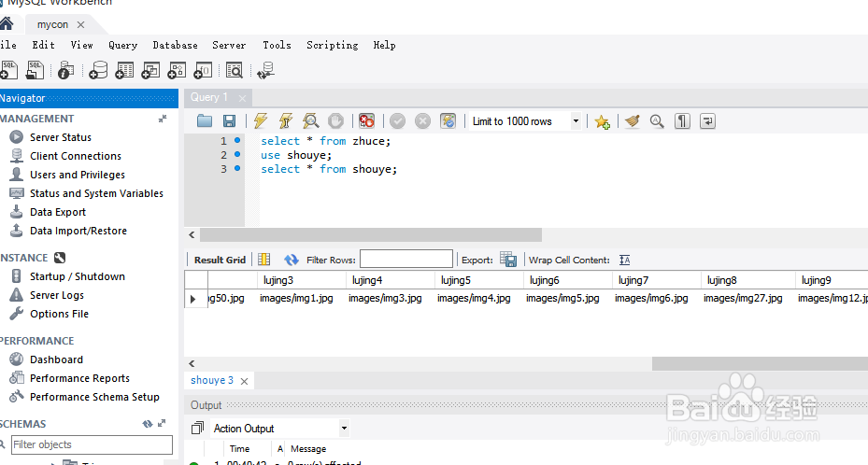Screen dimensions: 868x465
Task: Open Performance Schema Setup
Action: (x=94, y=397)
